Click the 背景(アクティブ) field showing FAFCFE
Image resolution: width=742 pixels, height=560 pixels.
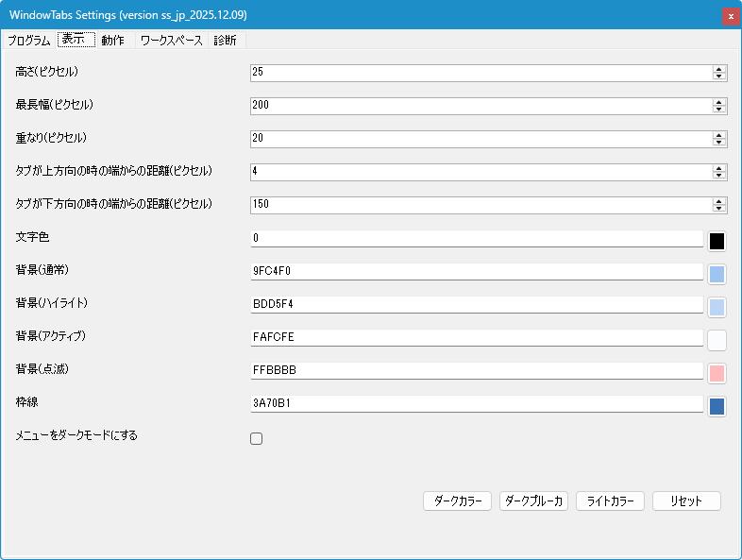click(x=477, y=338)
